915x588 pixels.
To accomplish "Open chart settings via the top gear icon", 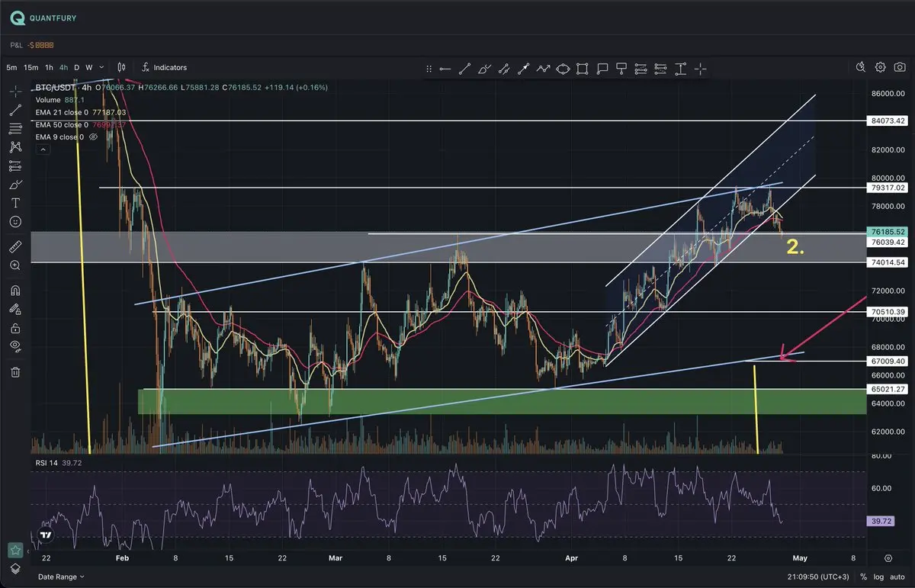I will coord(880,67).
